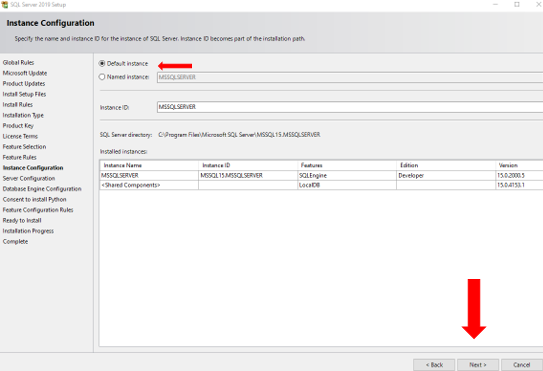Image resolution: width=543 pixels, height=371 pixels.
Task: Select the MSSQL15.MSSQLSERVER instance ID cell
Action: click(x=248, y=175)
